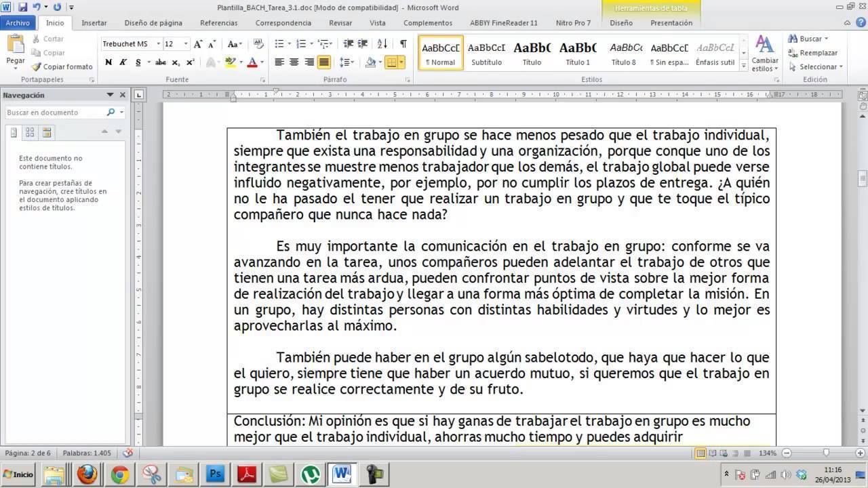Open the Insertar ribbon tab
Viewport: 868px width, 488px height.
94,23
